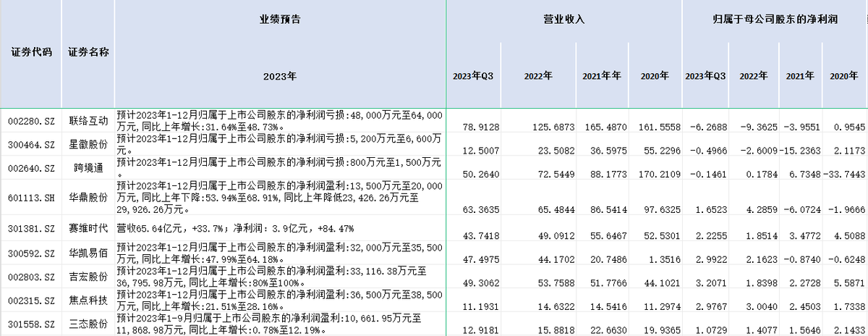Select the 吉宏股份 name cell
The image size is (868, 336).
(x=88, y=277)
